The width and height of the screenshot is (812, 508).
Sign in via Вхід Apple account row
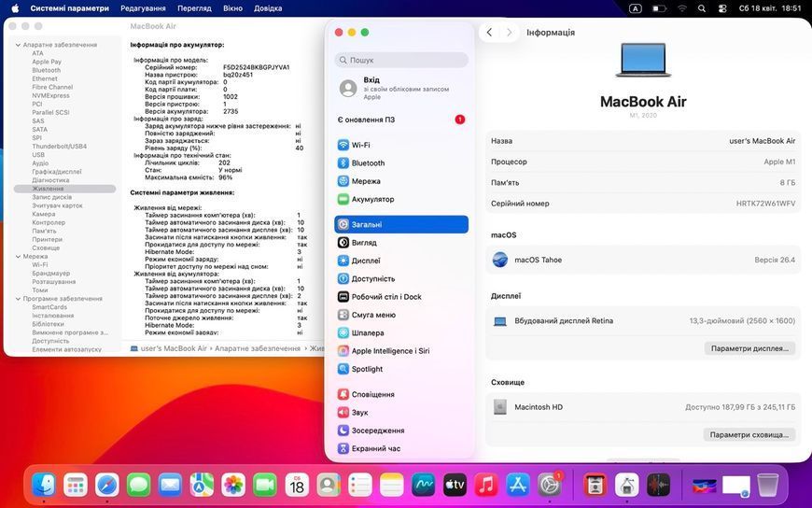tap(400, 88)
